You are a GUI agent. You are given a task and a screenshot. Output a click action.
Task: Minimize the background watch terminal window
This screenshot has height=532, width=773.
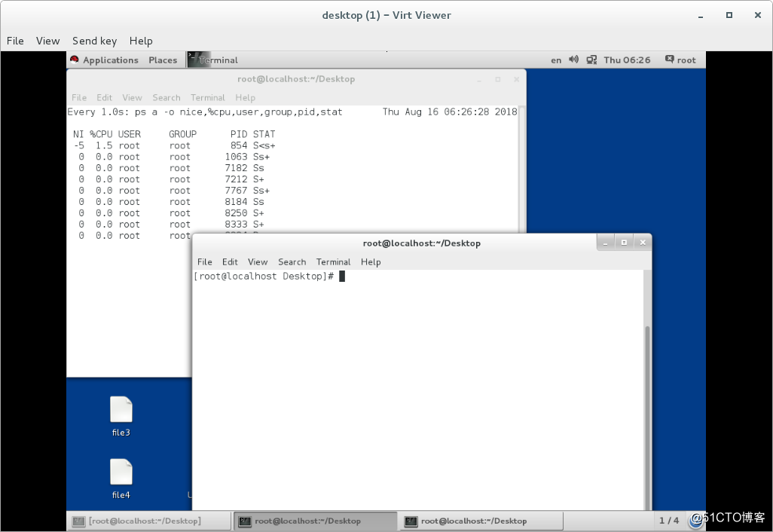[x=479, y=79]
